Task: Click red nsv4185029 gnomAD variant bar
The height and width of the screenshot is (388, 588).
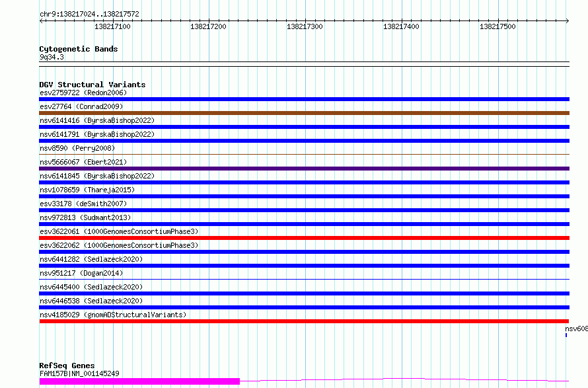Action: [304, 321]
